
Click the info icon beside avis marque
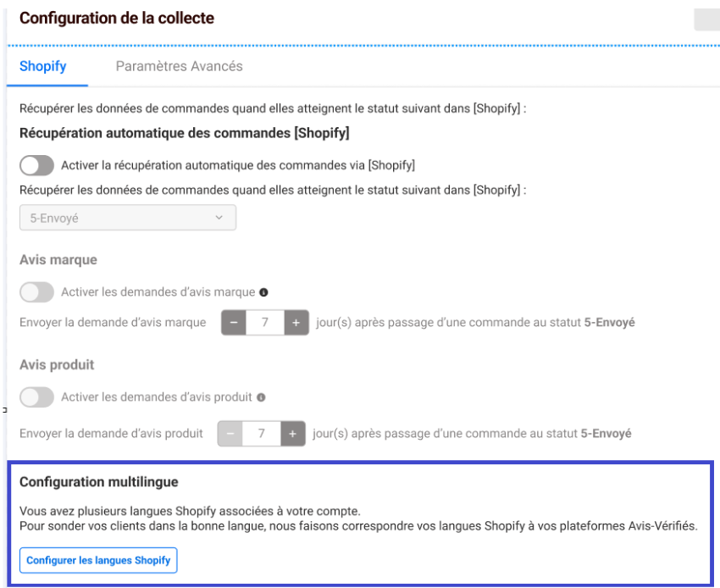(264, 293)
